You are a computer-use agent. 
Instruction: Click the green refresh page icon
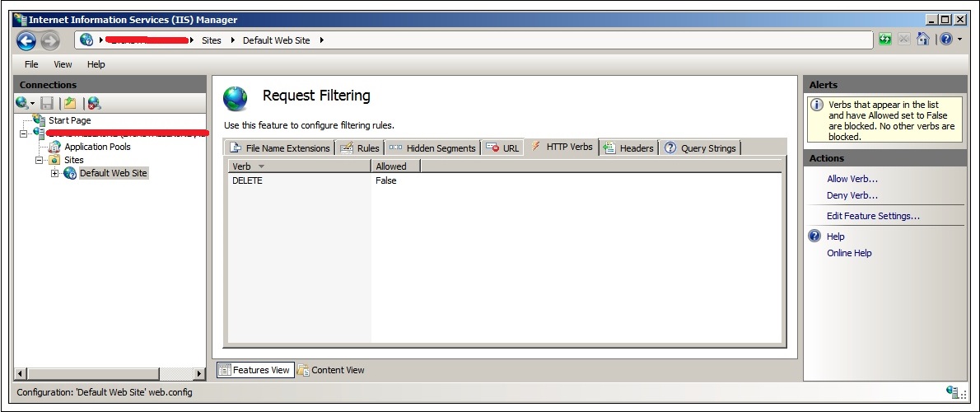point(885,40)
